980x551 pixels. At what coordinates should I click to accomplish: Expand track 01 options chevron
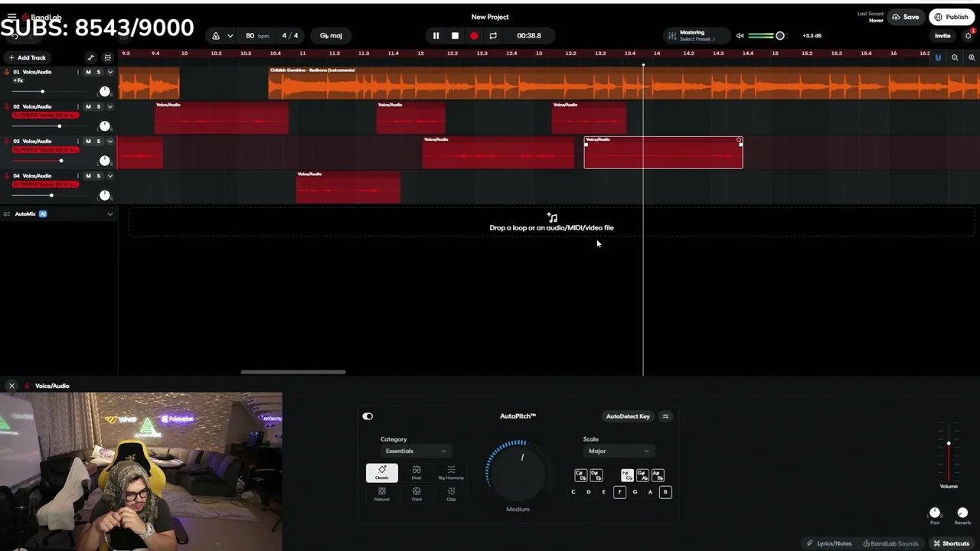pyautogui.click(x=110, y=72)
